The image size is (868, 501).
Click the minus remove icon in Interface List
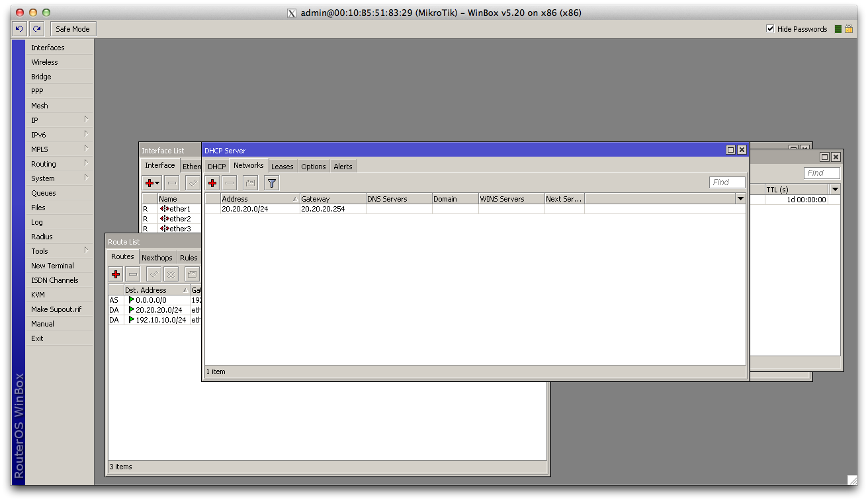coord(172,183)
